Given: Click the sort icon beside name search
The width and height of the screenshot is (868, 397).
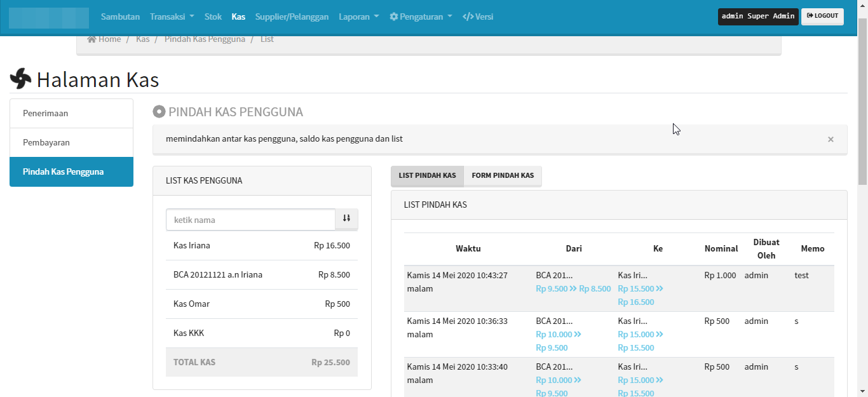Looking at the screenshot, I should coord(346,219).
